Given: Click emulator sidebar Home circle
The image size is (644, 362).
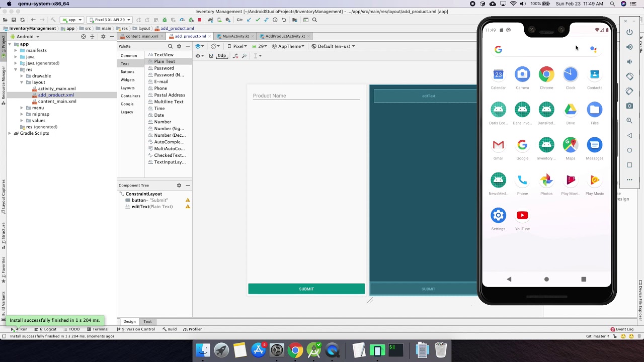Looking at the screenshot, I should (629, 150).
